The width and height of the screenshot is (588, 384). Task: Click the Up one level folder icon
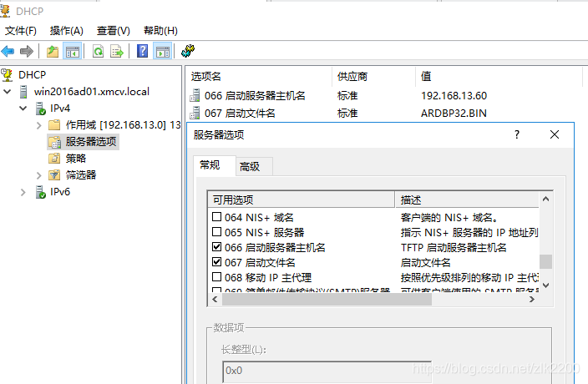click(x=53, y=51)
